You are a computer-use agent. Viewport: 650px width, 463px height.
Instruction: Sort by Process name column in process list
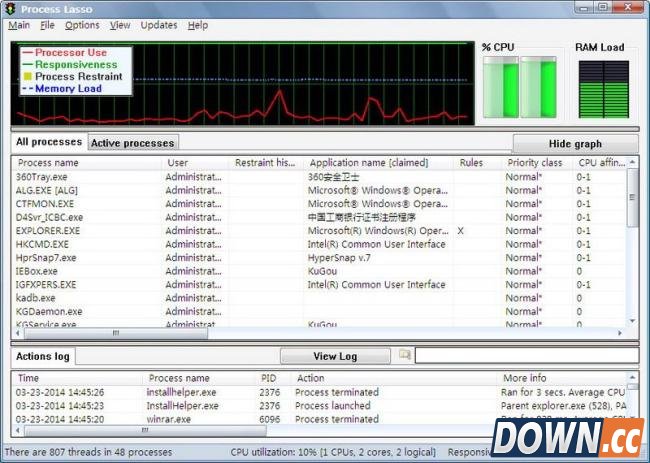pos(86,163)
